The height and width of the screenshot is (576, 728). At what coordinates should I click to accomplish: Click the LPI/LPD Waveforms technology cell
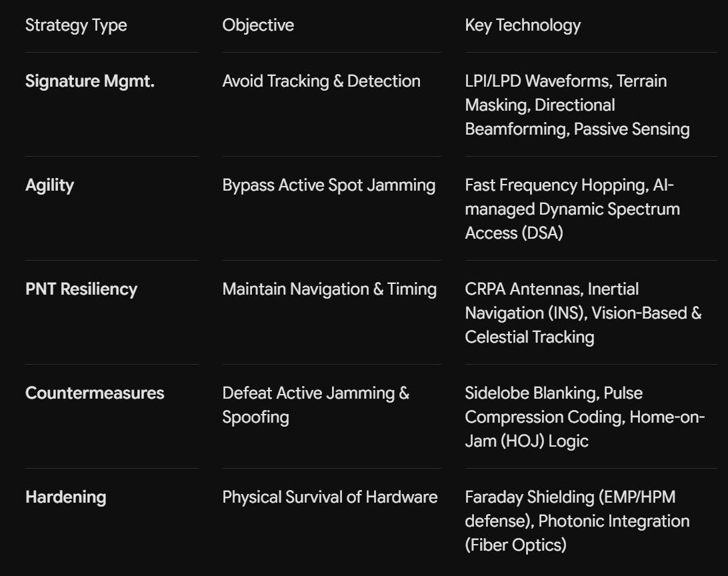click(577, 105)
